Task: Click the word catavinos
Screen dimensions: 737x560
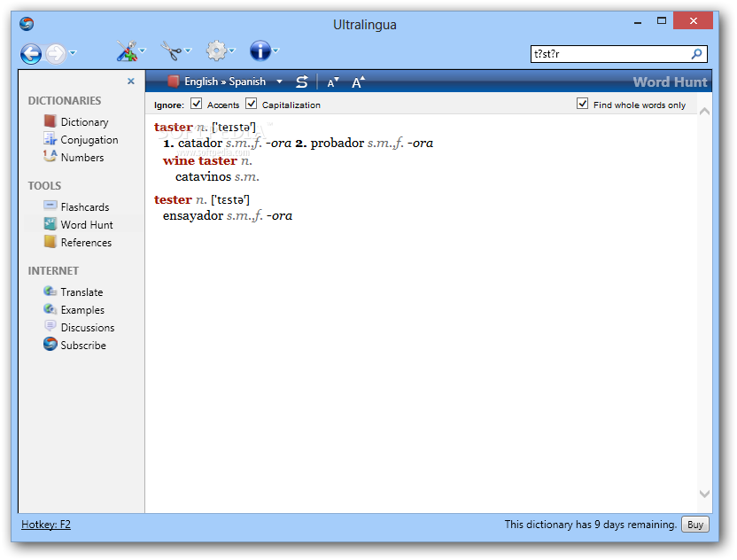Action: coord(204,177)
